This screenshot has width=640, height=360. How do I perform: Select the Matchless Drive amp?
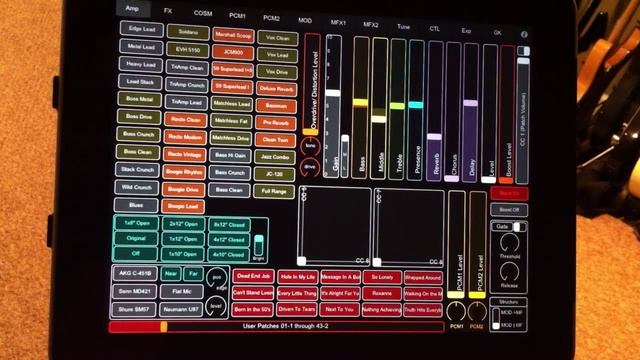coord(230,138)
